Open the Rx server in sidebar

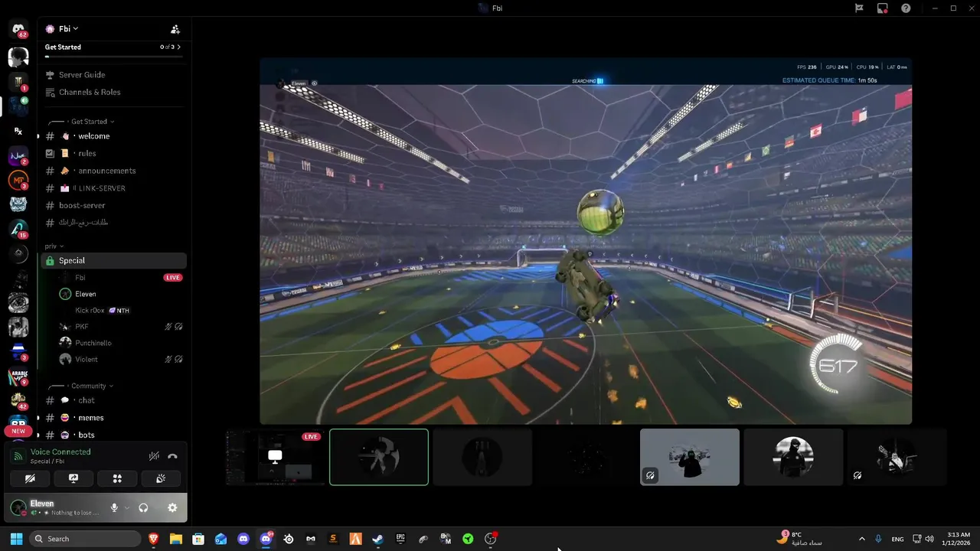[18, 132]
